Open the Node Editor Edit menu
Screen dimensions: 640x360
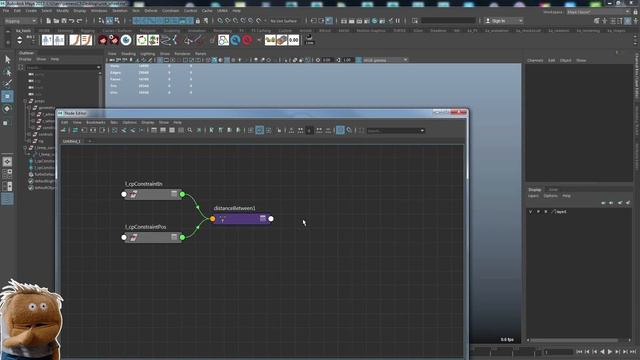click(x=64, y=122)
